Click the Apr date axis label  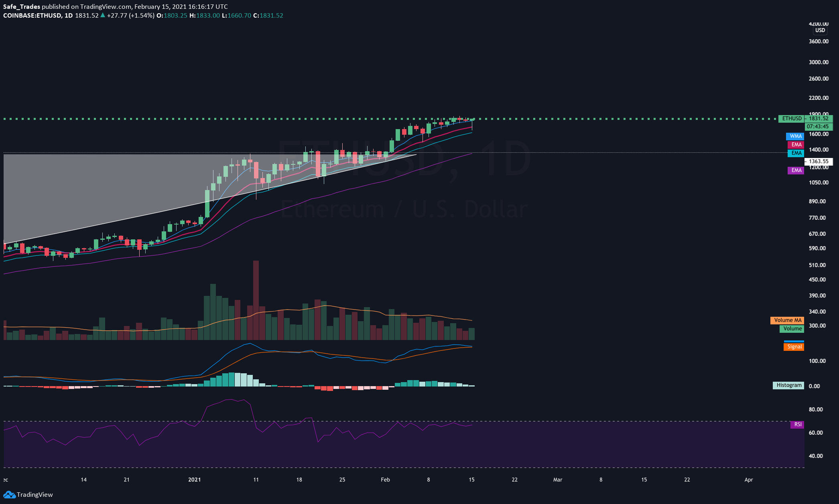749,480
